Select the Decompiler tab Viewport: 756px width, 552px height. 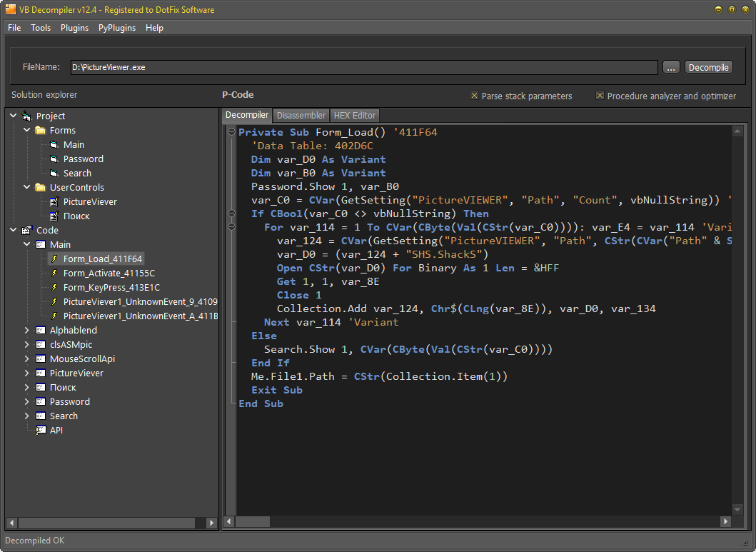[247, 115]
